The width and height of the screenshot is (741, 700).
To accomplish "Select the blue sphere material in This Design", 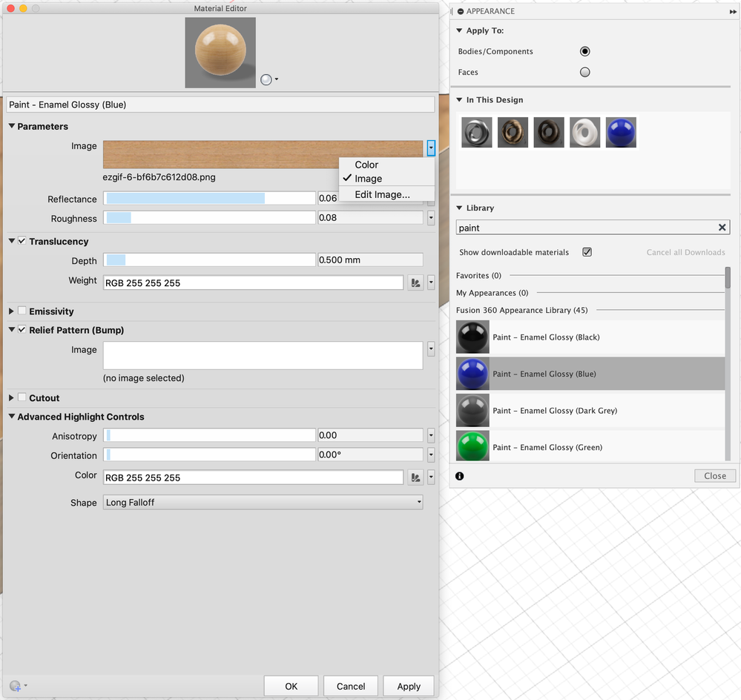I will 621,132.
